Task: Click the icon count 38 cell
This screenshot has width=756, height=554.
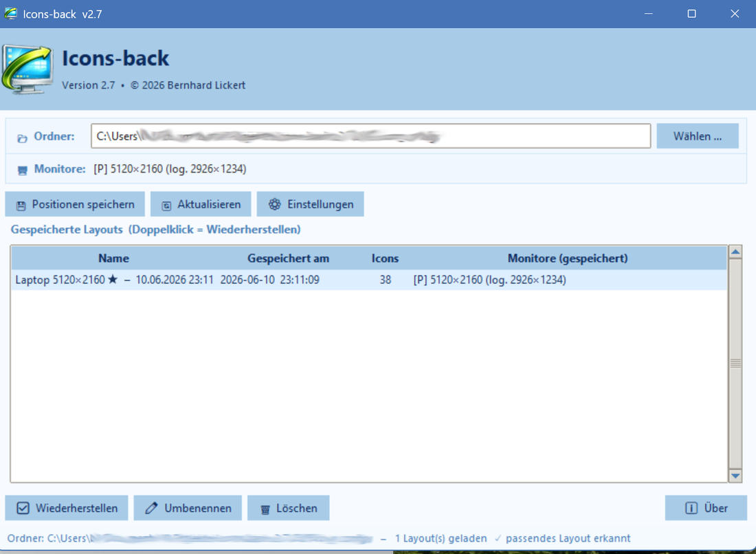Action: (x=385, y=280)
